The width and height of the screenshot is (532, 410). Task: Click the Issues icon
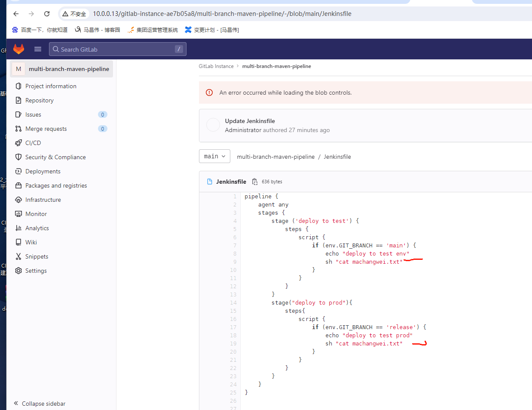point(18,114)
